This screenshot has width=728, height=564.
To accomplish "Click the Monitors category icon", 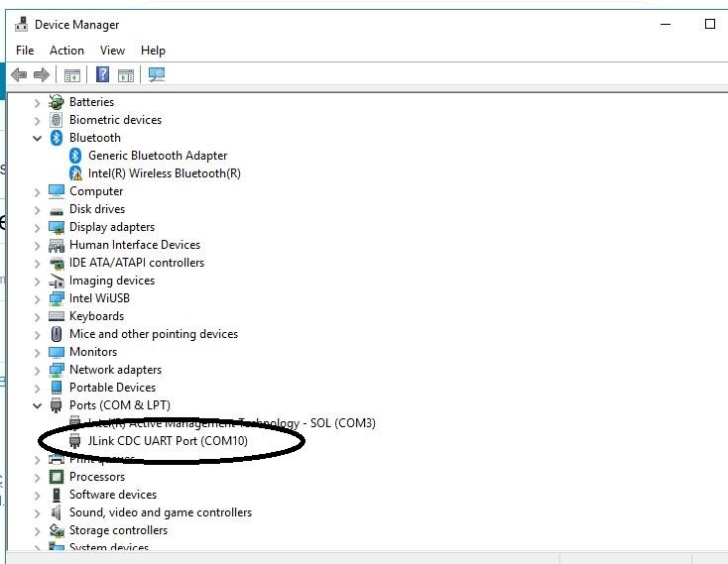I will click(x=57, y=352).
